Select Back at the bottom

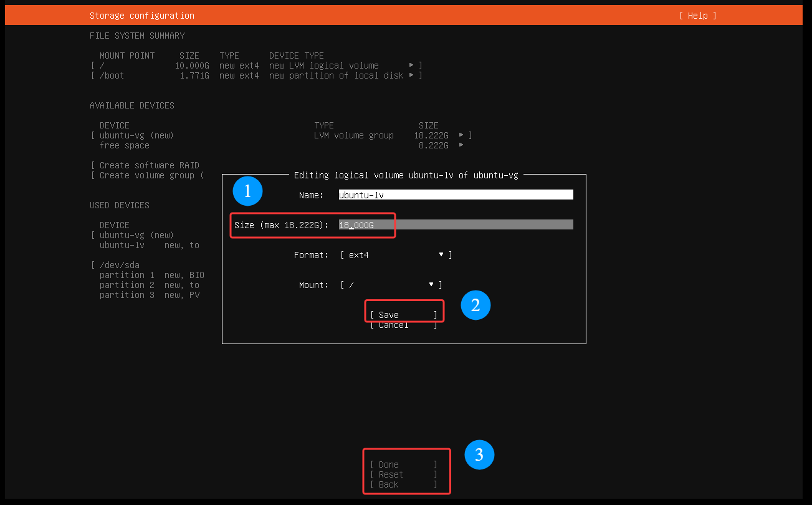pyautogui.click(x=403, y=484)
